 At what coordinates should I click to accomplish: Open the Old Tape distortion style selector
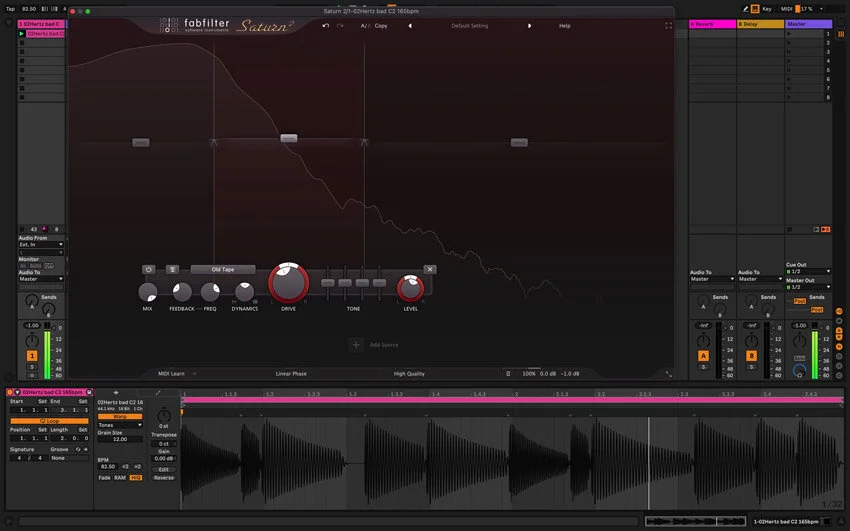pyautogui.click(x=223, y=269)
